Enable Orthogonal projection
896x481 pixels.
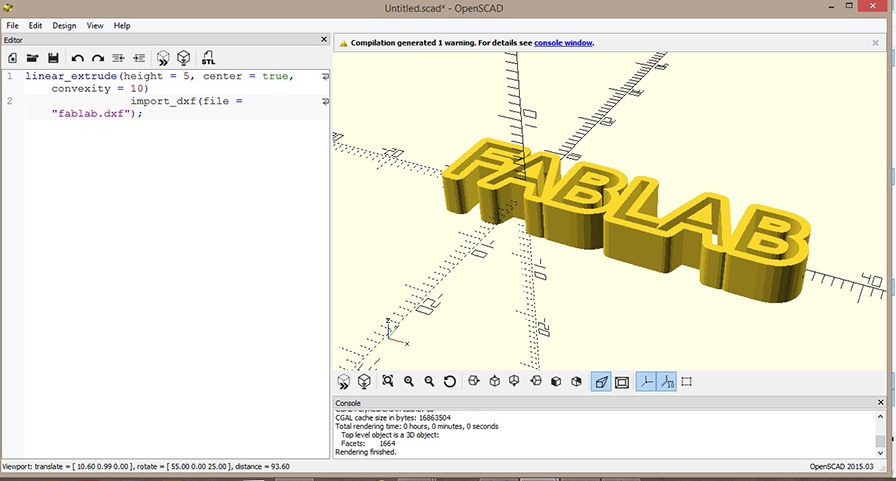[x=622, y=382]
